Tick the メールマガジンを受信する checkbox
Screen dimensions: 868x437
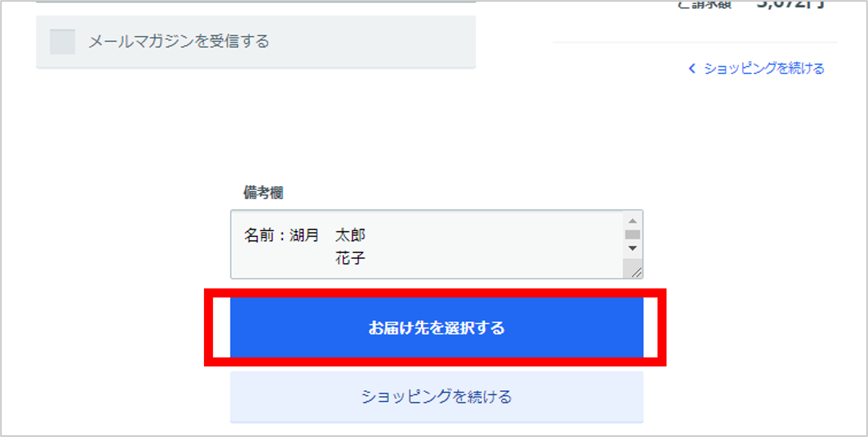tap(63, 42)
